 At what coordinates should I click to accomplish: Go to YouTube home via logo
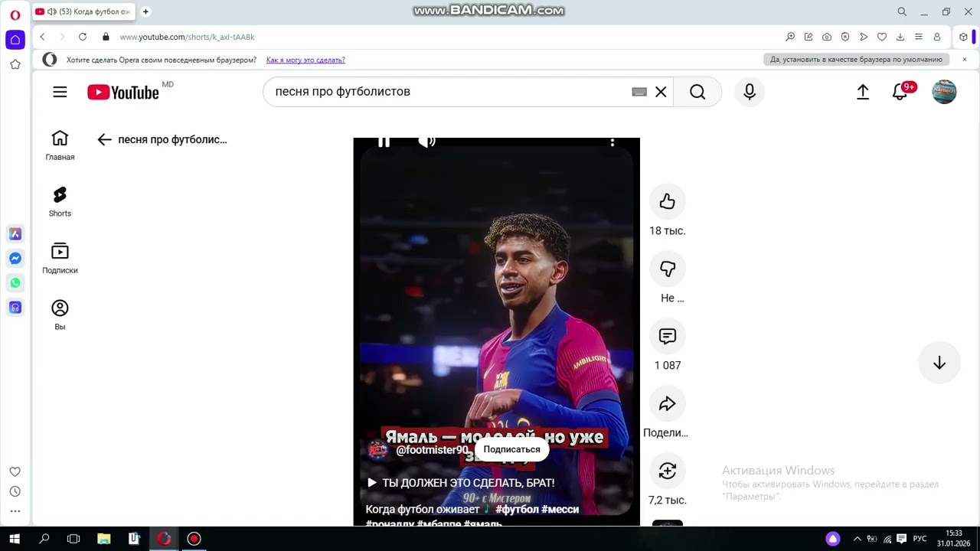click(123, 93)
